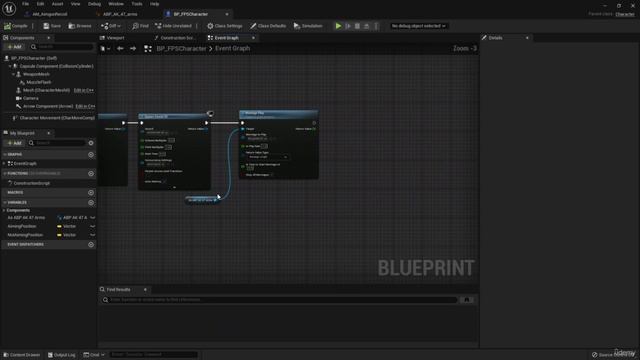
Task: Click the Components search field
Action: coord(62,47)
